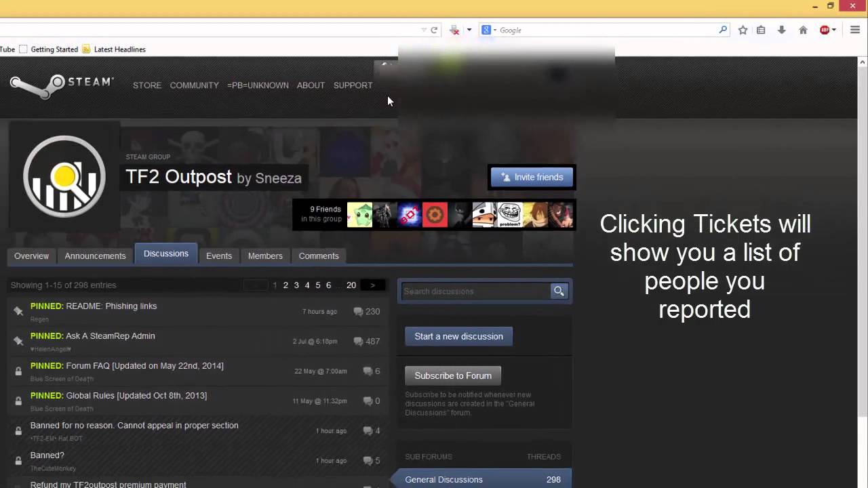Open 'Banned for no reason' thread
This screenshot has width=868, height=488.
[134, 426]
